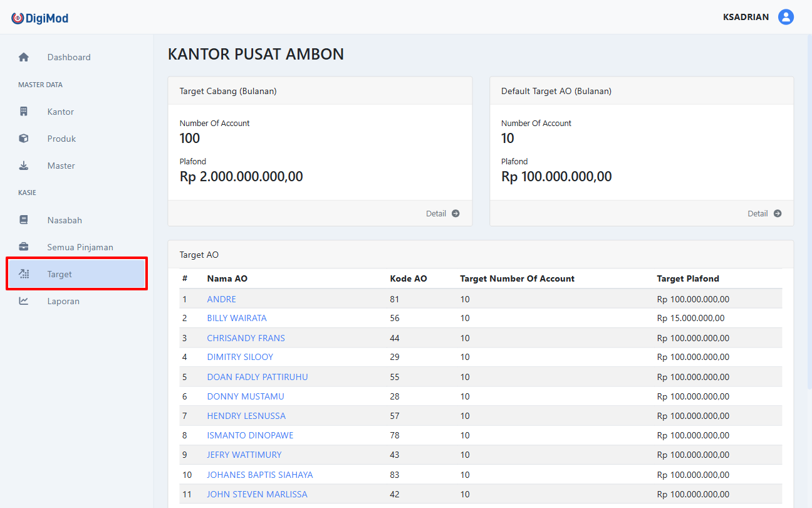Click the KANTOR PUSAT AMBON page title

(256, 54)
